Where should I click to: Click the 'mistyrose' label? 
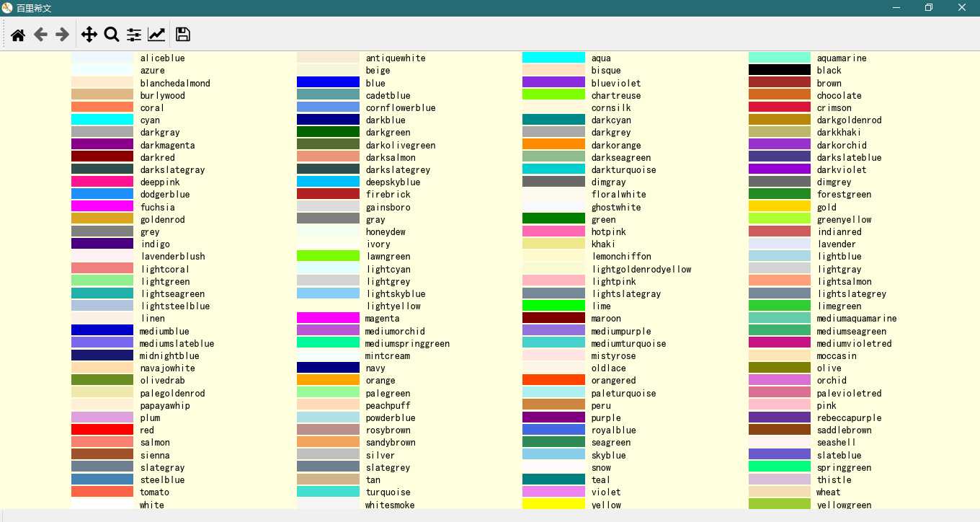pyautogui.click(x=614, y=355)
